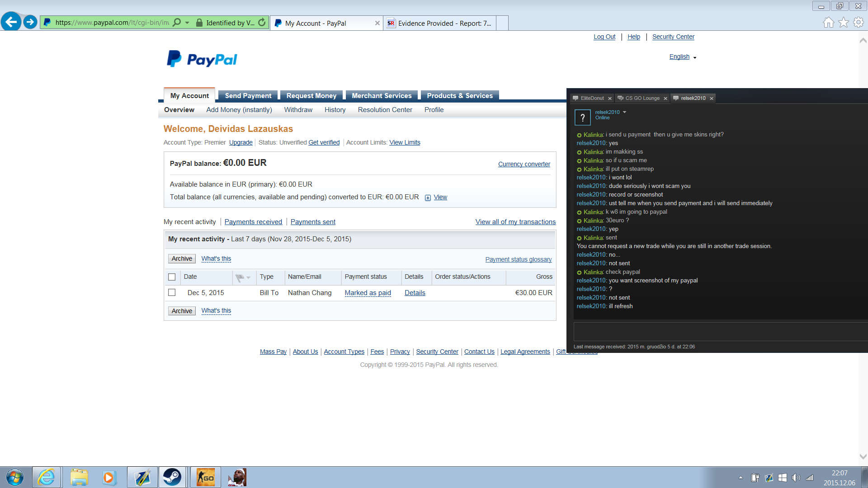This screenshot has height=488, width=868.
Task: Open the Send Payment tab
Action: click(248, 96)
